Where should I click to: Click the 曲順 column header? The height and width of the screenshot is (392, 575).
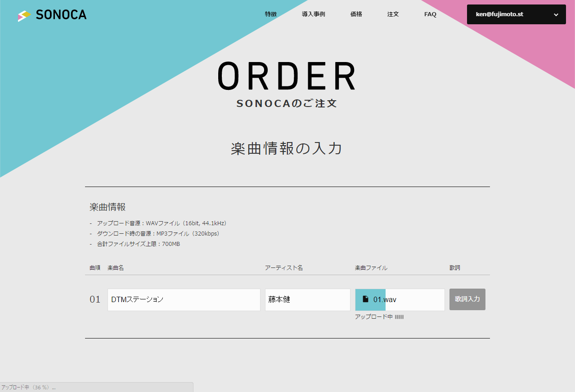coord(95,268)
